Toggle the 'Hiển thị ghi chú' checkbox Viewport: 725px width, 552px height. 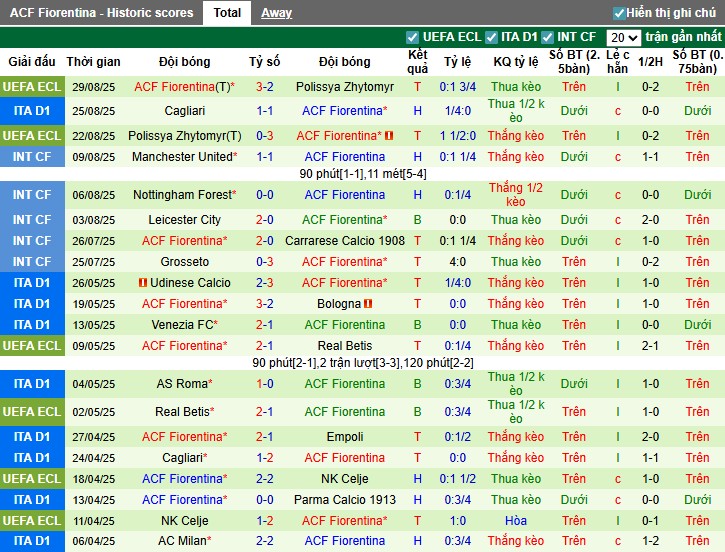(x=619, y=13)
